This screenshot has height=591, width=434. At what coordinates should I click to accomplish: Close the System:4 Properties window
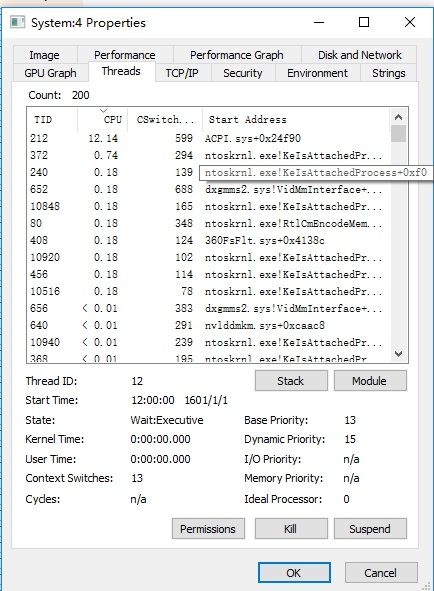[x=410, y=22]
